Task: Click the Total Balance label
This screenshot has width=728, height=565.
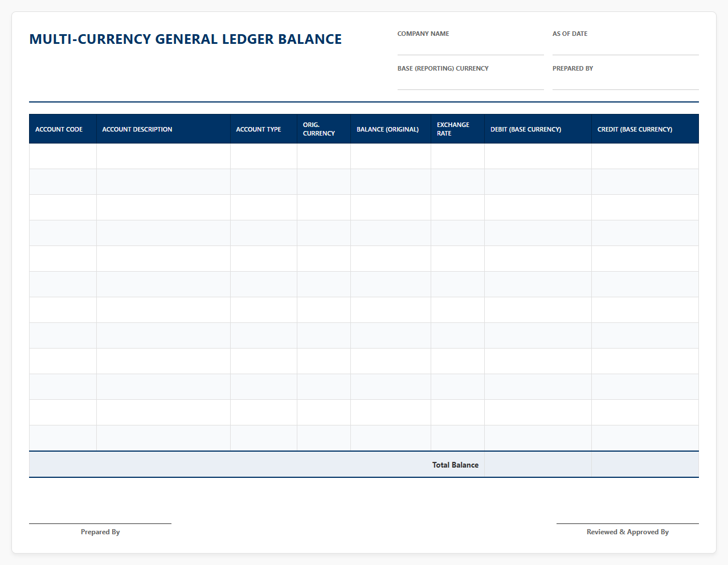Action: [455, 465]
